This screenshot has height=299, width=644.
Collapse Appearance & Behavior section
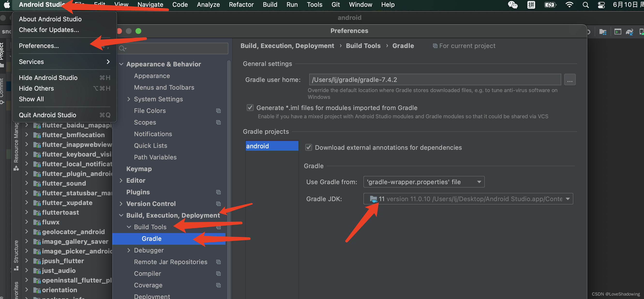(x=121, y=64)
